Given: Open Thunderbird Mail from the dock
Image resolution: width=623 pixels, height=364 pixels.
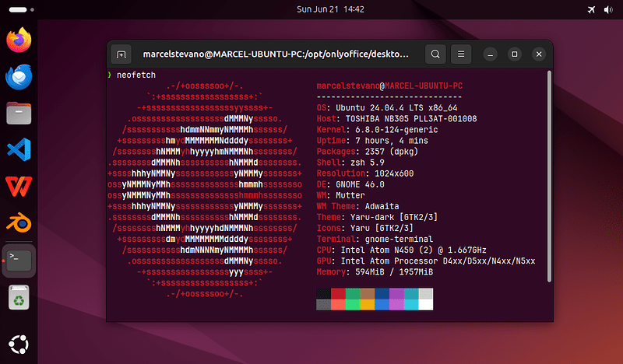Looking at the screenshot, I should click(x=19, y=76).
